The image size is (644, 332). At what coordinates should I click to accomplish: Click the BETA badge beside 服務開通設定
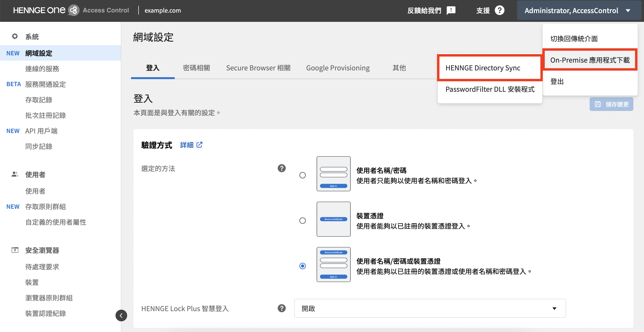coord(14,84)
